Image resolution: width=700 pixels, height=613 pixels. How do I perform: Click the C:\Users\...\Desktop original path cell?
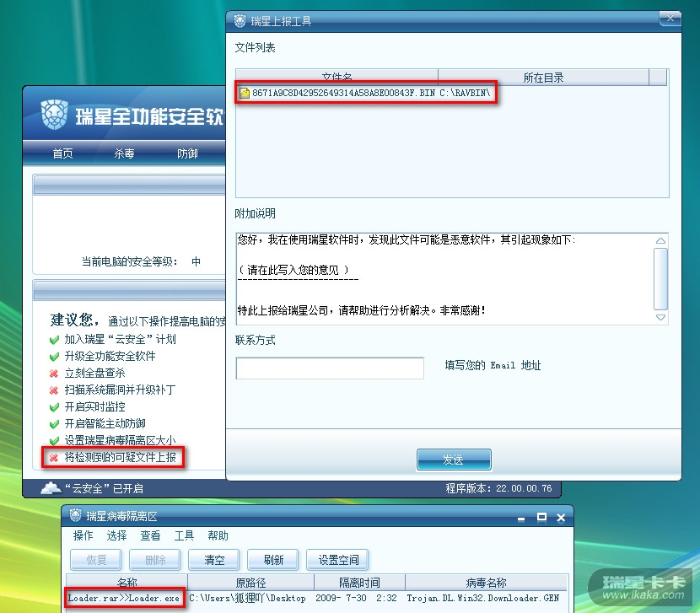(x=248, y=599)
